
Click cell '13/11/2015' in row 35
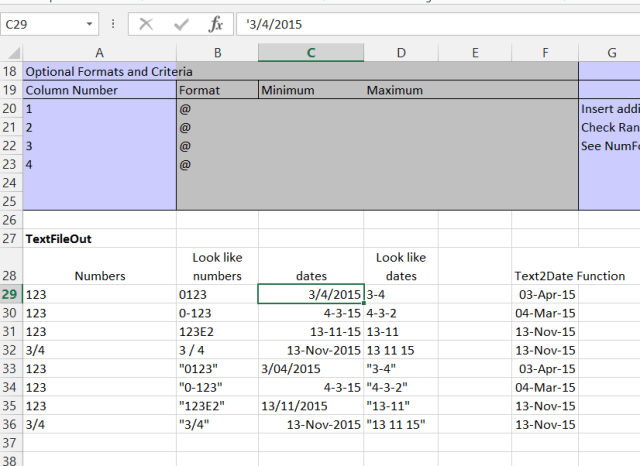[x=311, y=406]
